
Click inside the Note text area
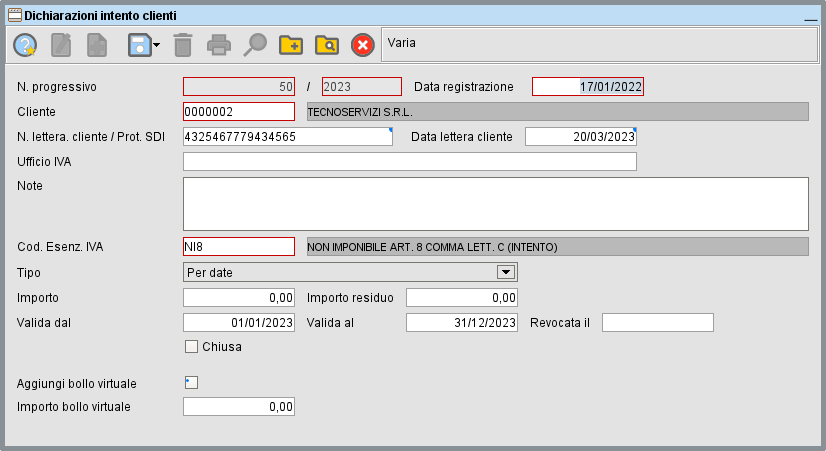[496, 204]
